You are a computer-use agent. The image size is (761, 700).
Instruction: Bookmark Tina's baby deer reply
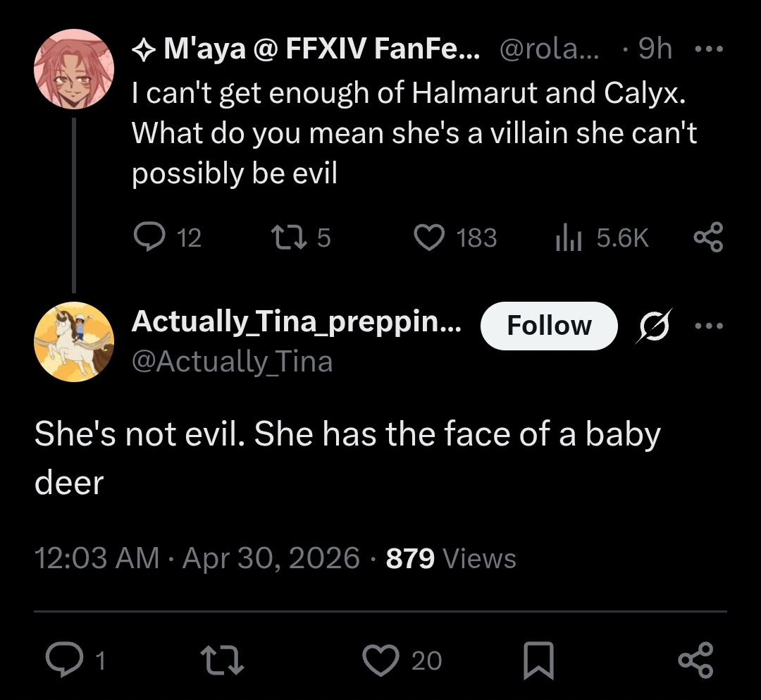click(538, 660)
